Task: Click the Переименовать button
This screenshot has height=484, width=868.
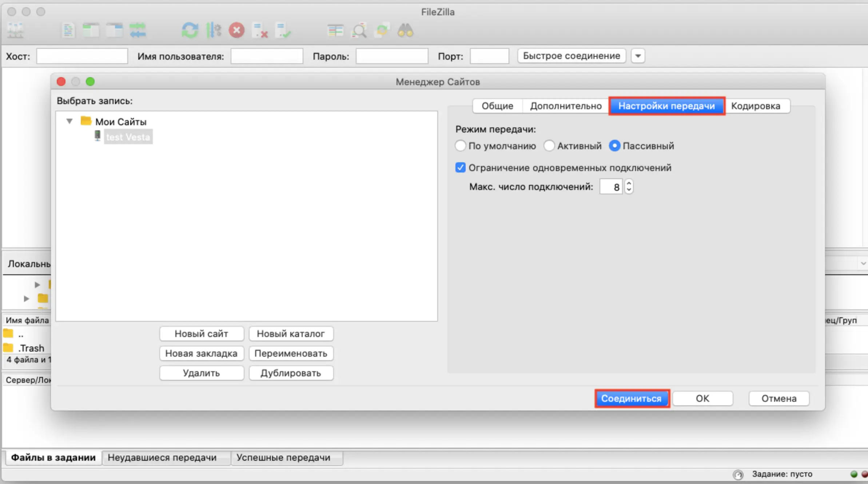Action: click(x=291, y=353)
